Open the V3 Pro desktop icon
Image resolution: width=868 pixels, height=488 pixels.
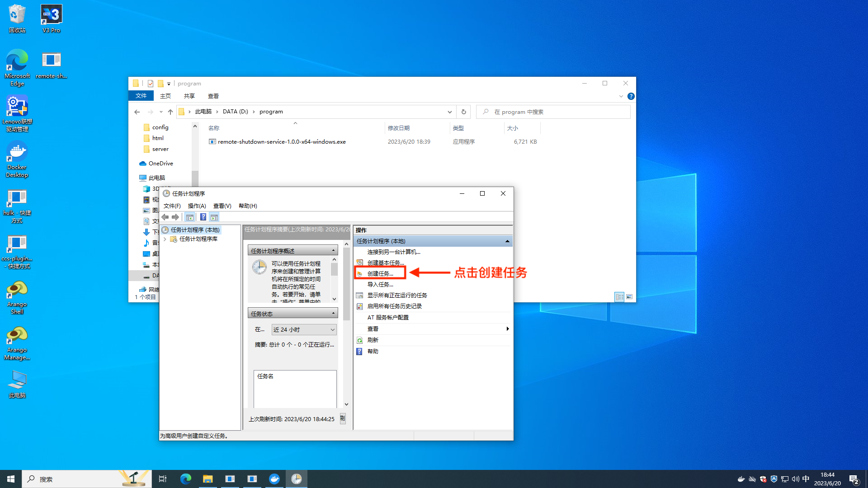click(x=51, y=19)
